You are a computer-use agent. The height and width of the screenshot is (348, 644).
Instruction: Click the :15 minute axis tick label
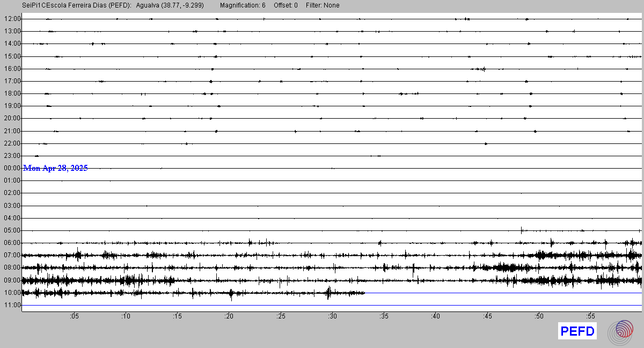tap(177, 316)
